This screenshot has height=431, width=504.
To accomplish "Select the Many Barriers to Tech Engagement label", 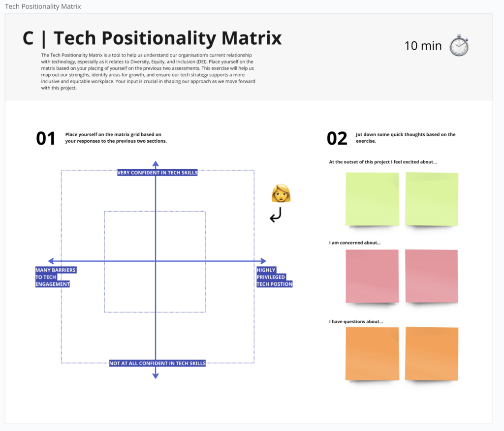I will (x=56, y=277).
